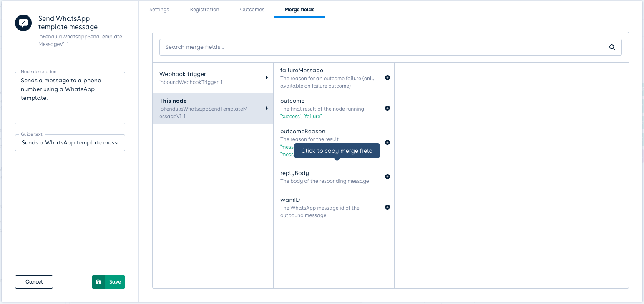Select the Merge fields tab
Viewport: 644px width, 304px height.
click(299, 10)
